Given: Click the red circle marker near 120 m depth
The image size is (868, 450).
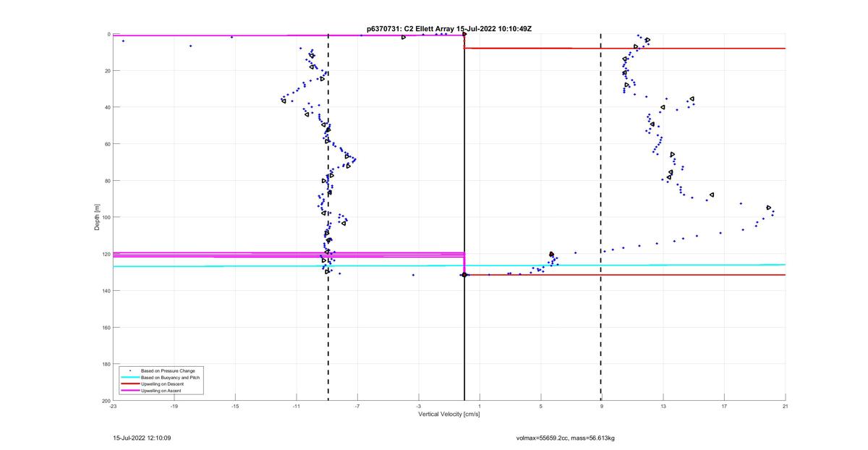Looking at the screenshot, I should tap(551, 254).
